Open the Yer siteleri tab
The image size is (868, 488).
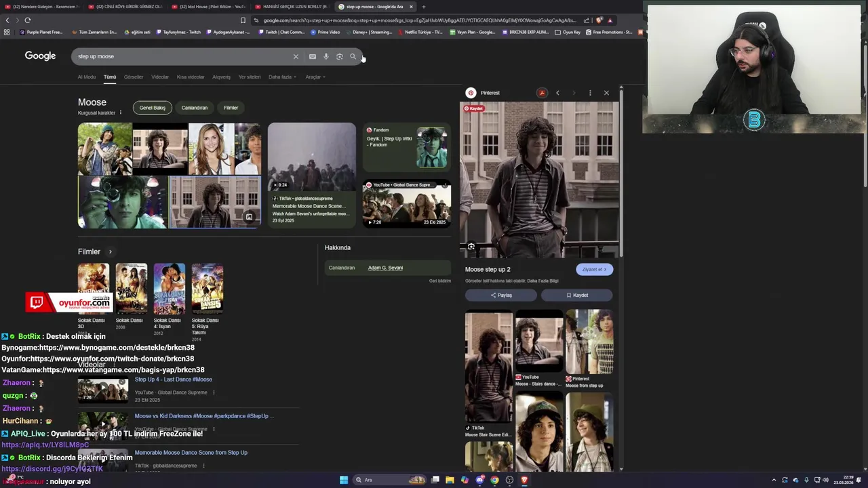(250, 77)
